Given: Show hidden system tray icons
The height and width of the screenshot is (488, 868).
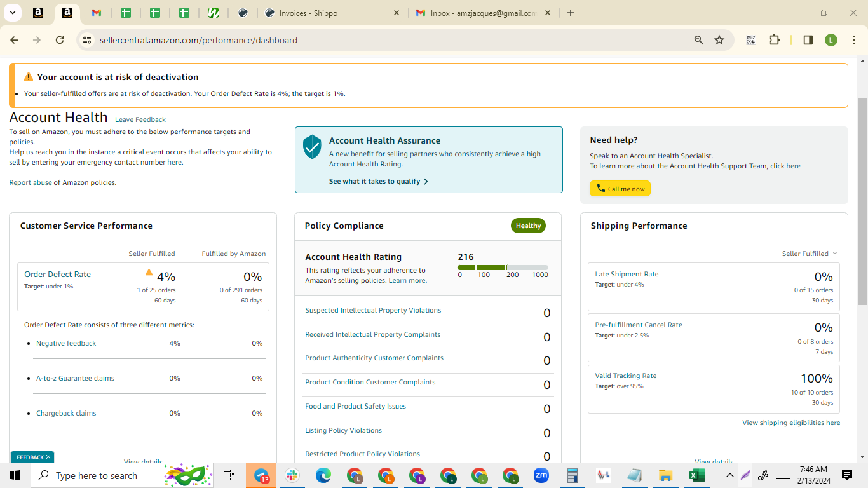Looking at the screenshot, I should 729,475.
